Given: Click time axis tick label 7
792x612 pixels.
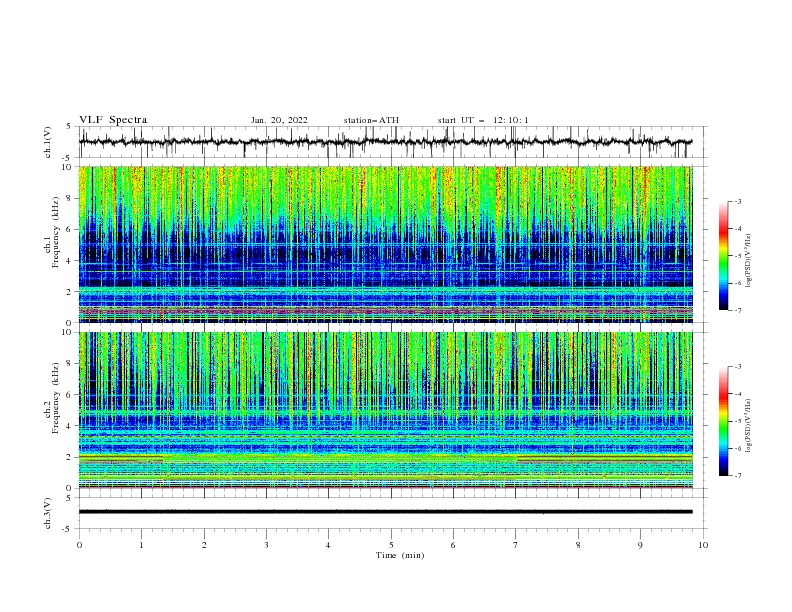Looking at the screenshot, I should 516,545.
